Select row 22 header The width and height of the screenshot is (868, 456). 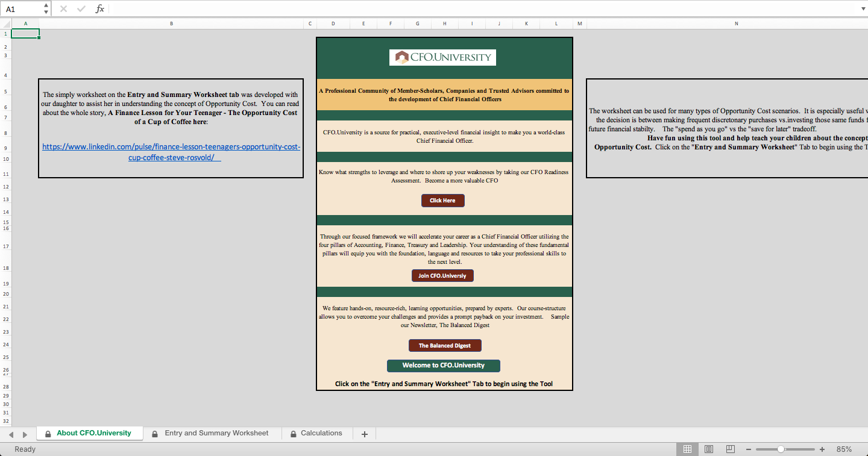pyautogui.click(x=5, y=319)
